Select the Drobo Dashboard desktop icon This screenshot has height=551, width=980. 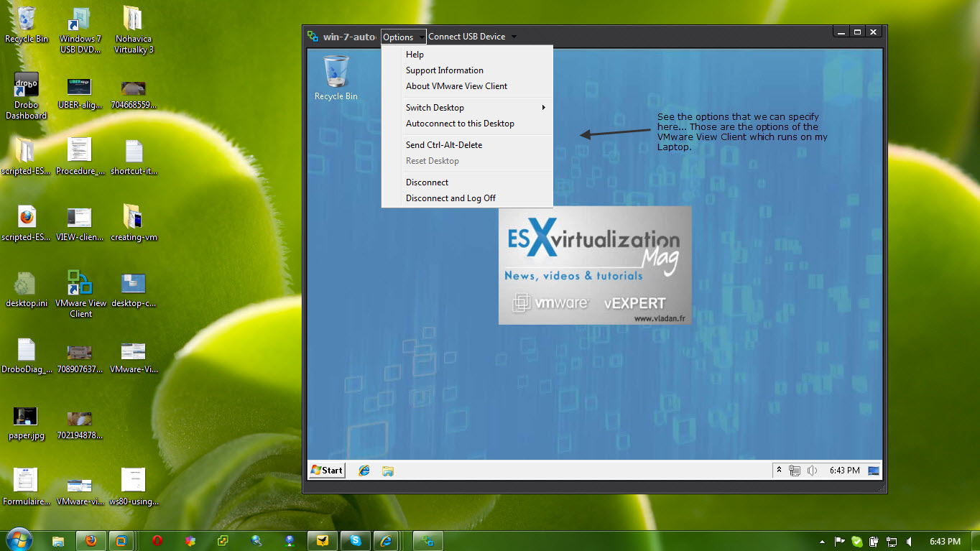click(27, 96)
